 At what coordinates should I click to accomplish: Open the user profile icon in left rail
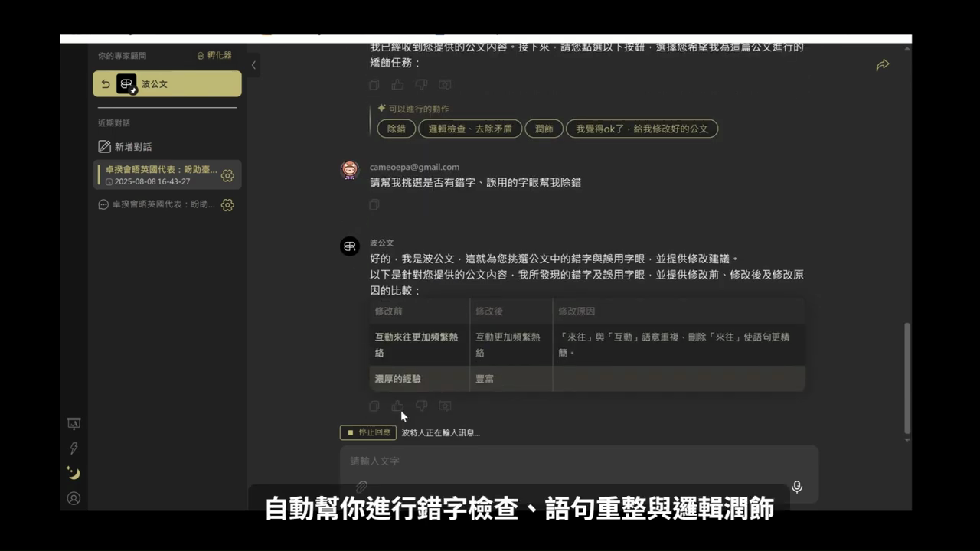[73, 498]
